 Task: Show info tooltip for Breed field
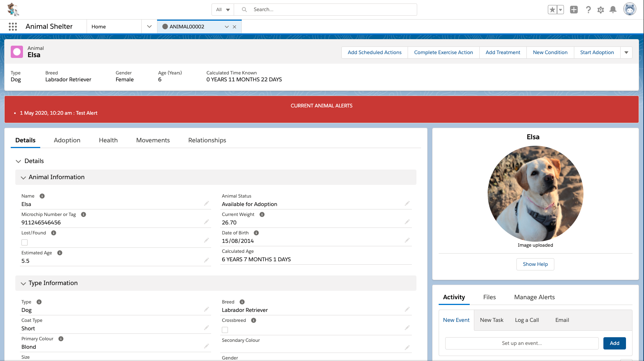point(242,302)
